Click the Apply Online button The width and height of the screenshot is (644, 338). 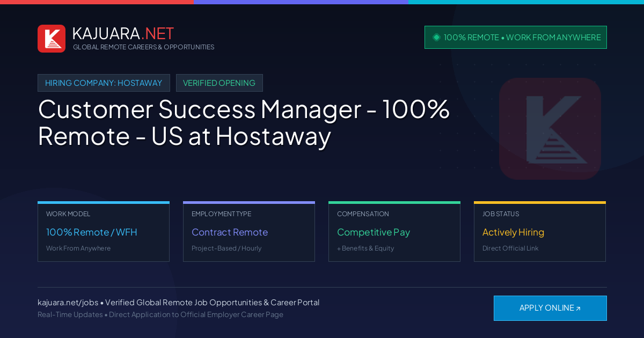(x=550, y=308)
